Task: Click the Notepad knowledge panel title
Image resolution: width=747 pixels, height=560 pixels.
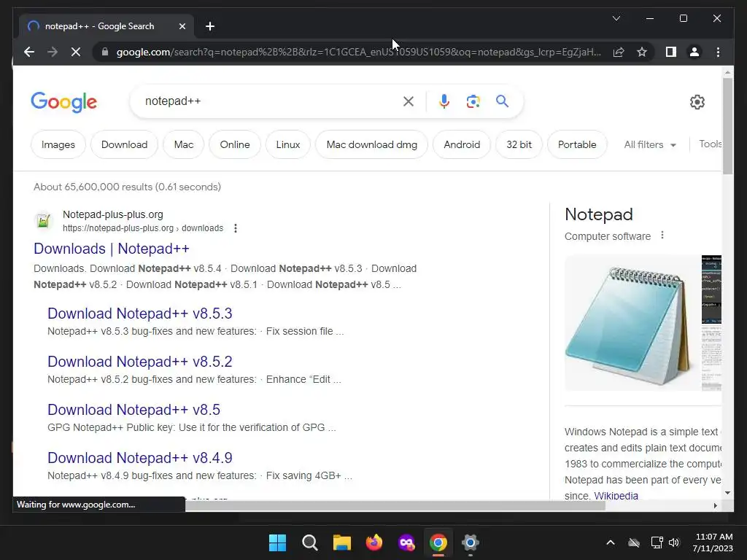Action: tap(599, 214)
